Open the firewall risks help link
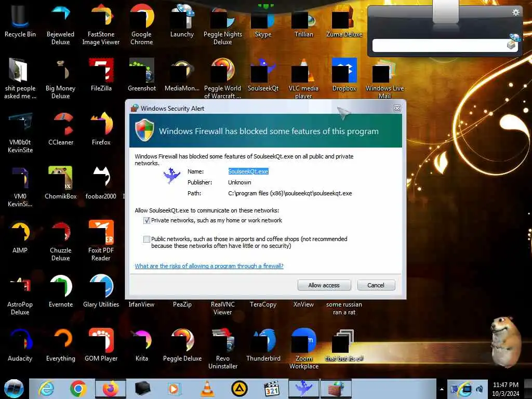Image resolution: width=532 pixels, height=399 pixels. [209, 266]
